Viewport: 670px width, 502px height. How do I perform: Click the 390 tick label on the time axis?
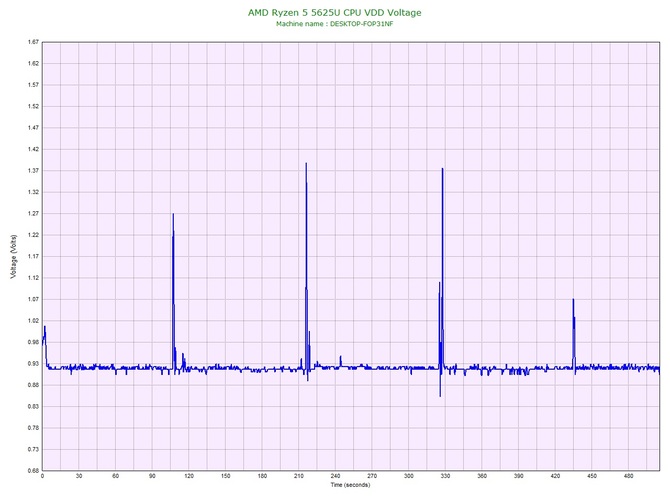pos(518,476)
